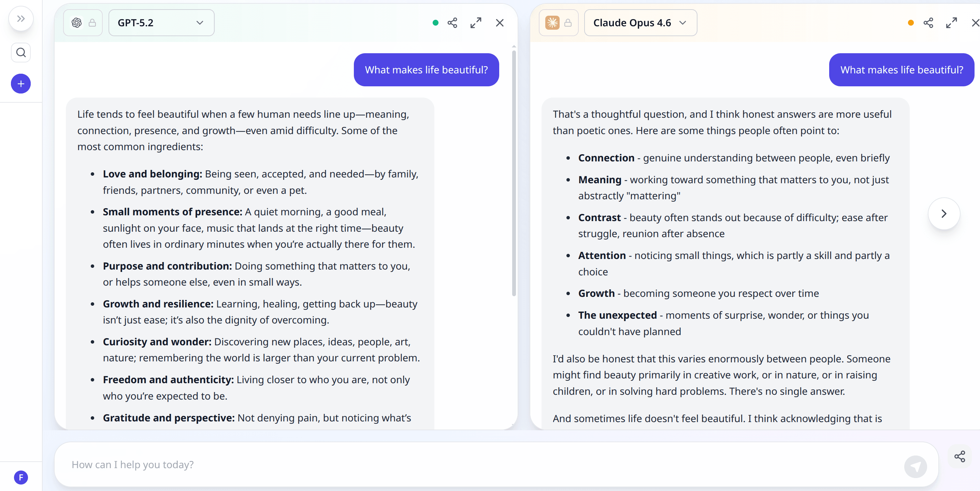Open the GPT-5.2 model dropdown
The height and width of the screenshot is (491, 980).
click(x=161, y=23)
